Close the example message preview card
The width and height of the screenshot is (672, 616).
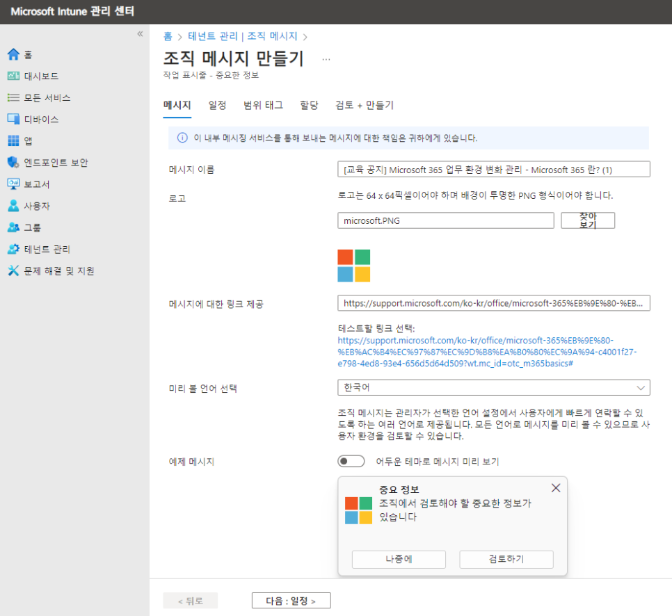click(555, 488)
